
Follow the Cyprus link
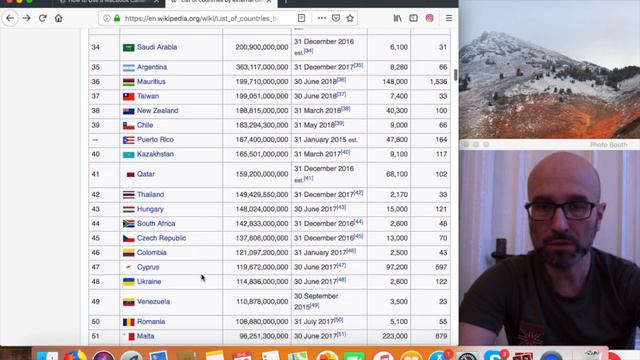(148, 267)
